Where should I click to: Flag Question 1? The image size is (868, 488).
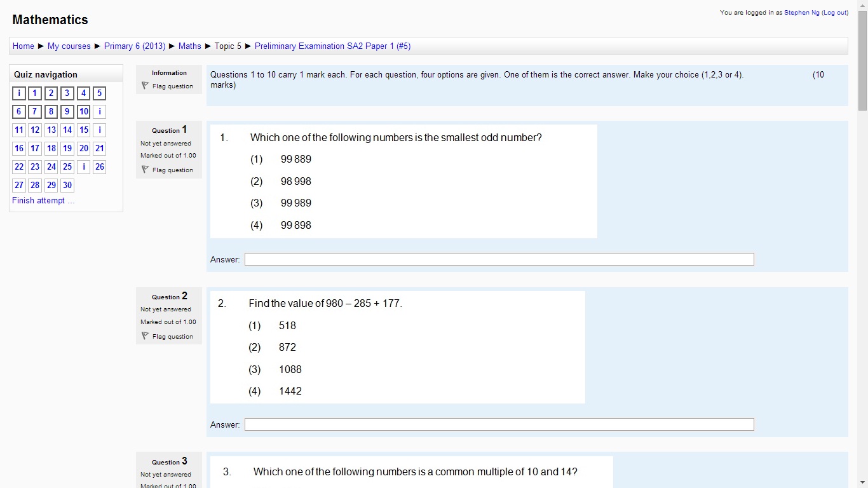[x=167, y=170]
